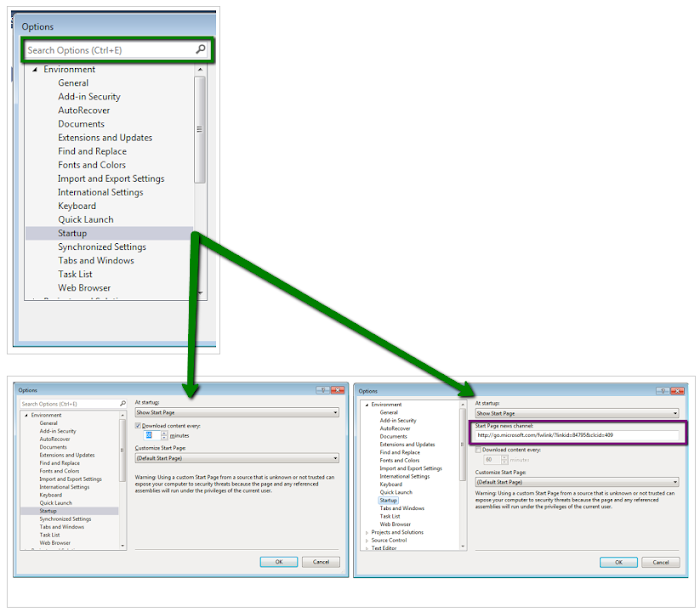The width and height of the screenshot is (700, 612).
Task: Select Import and Export Settings in large top window
Action: pyautogui.click(x=111, y=179)
